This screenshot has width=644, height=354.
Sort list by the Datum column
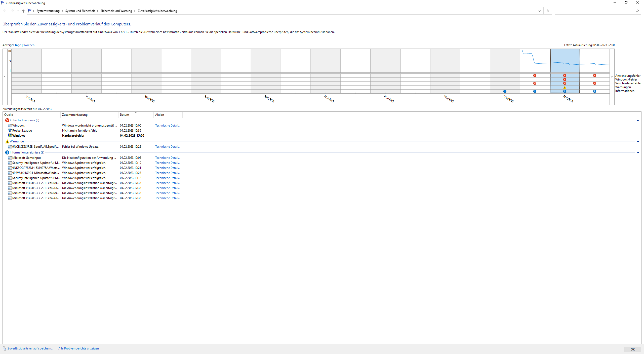[125, 115]
